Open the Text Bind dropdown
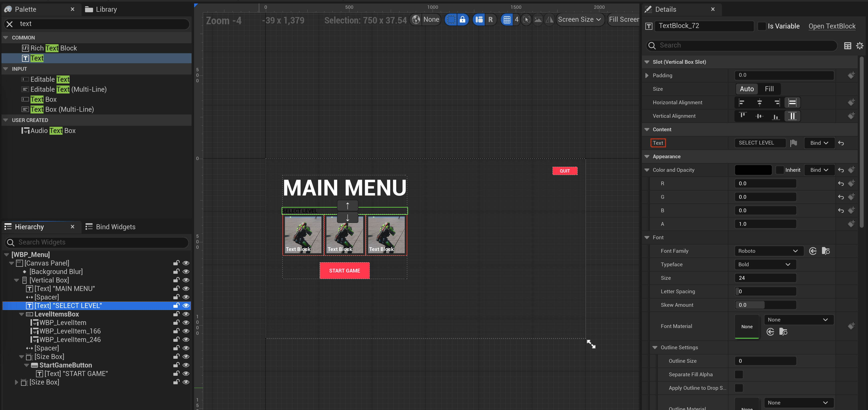This screenshot has height=410, width=868. tap(819, 143)
